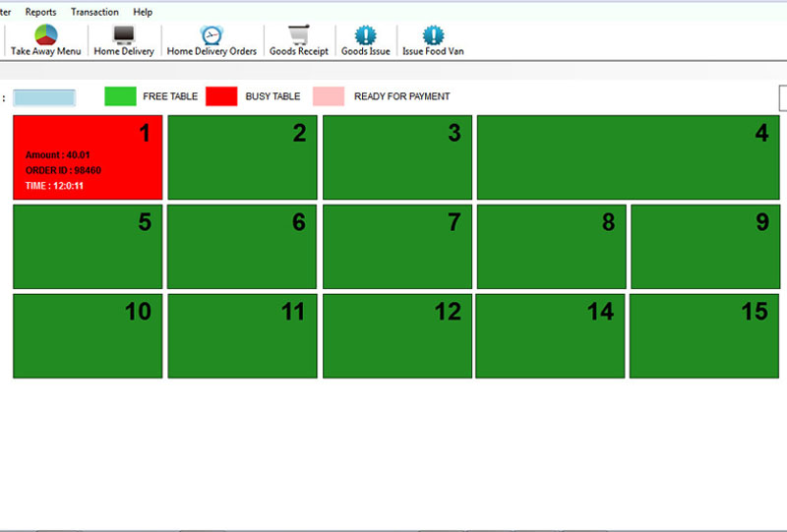
Task: Click the Issue Food Van icon
Action: click(433, 35)
